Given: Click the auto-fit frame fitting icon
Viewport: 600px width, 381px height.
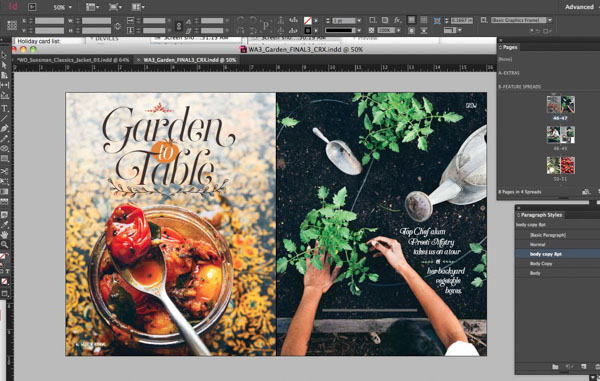Looking at the screenshot, I should pos(437,21).
